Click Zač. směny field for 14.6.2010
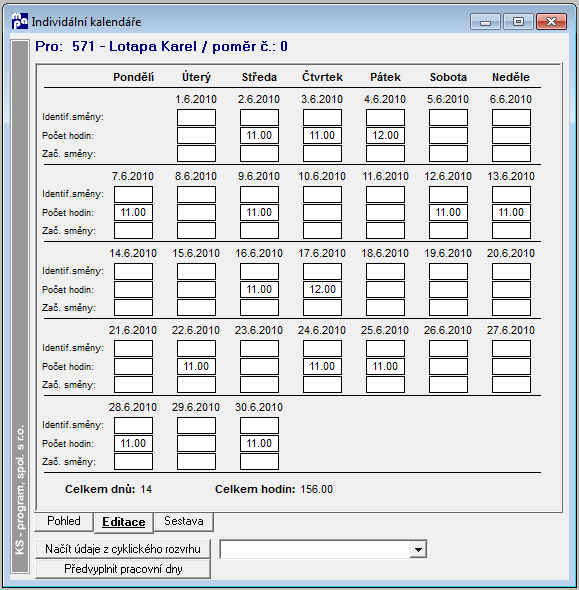 tap(133, 307)
